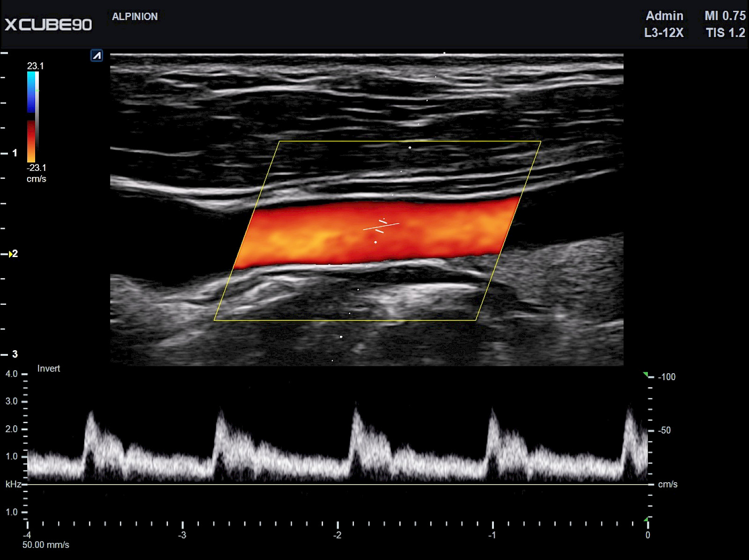The image size is (749, 560).
Task: Click the ALPINION brand text
Action: (135, 16)
